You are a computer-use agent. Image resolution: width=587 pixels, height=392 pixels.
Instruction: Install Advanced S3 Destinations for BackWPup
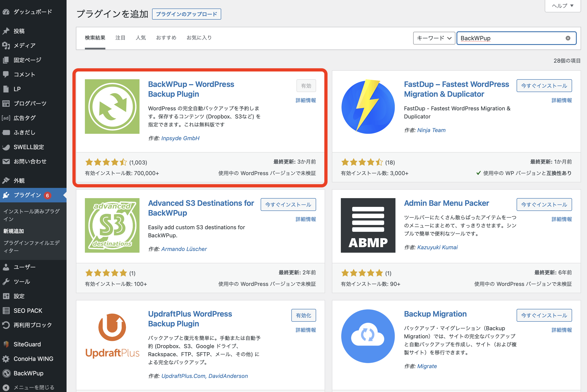[x=288, y=205]
